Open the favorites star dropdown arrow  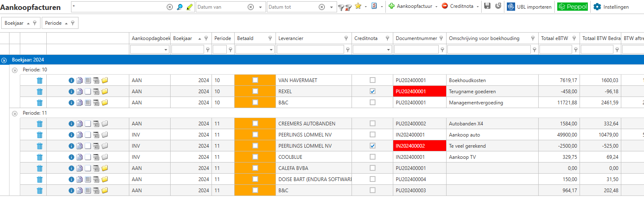pyautogui.click(x=366, y=7)
